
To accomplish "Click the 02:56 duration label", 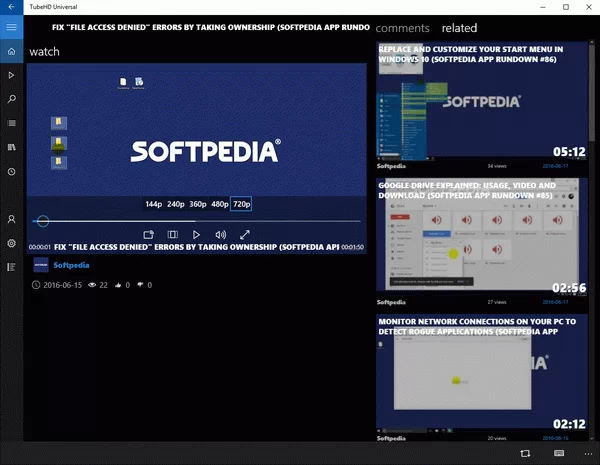I will (569, 288).
